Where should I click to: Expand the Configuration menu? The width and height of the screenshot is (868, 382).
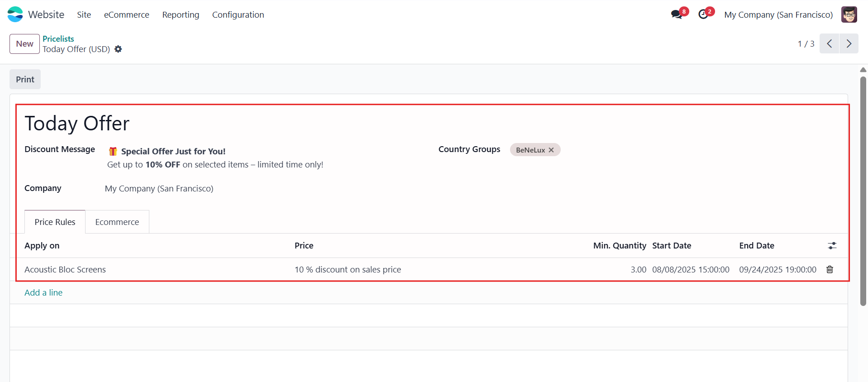tap(238, 14)
